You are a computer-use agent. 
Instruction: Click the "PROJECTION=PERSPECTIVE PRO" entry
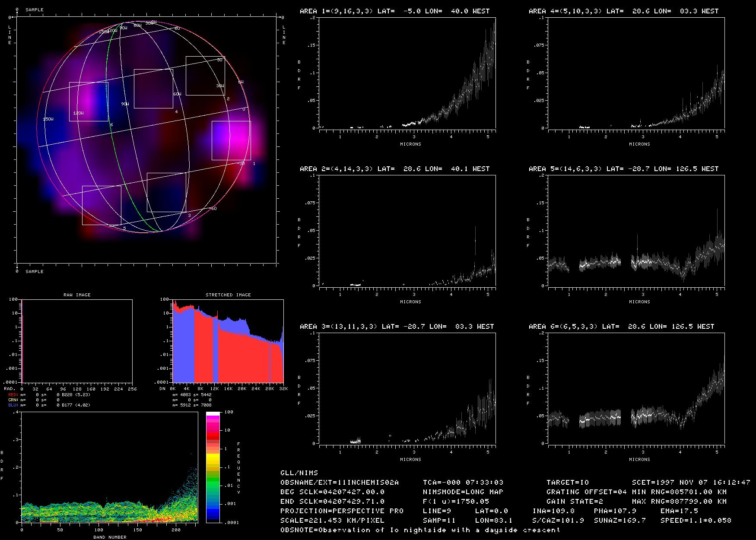(342, 511)
